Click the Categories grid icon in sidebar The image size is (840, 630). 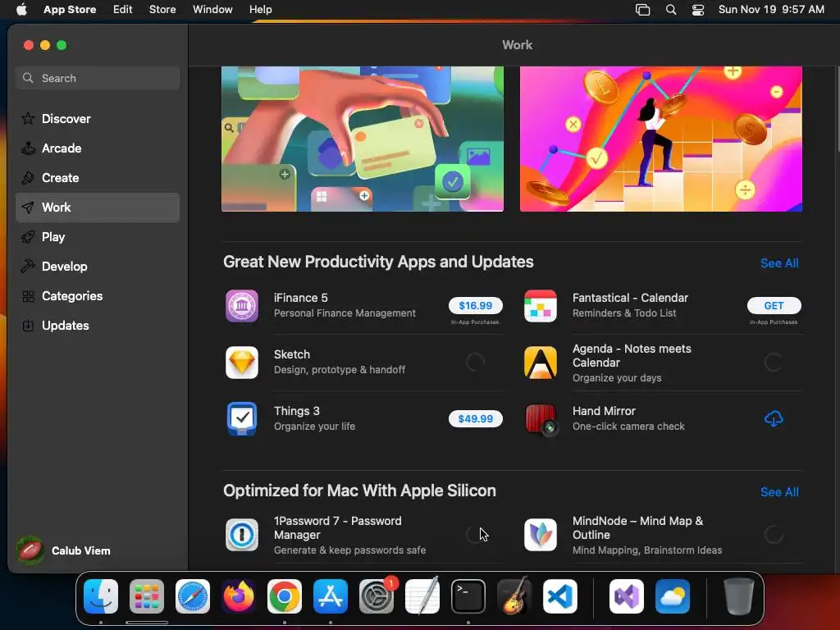click(28, 295)
